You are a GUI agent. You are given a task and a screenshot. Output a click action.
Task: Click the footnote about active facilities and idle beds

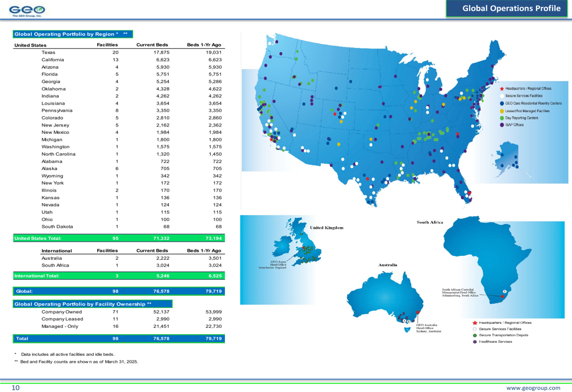tap(68, 354)
